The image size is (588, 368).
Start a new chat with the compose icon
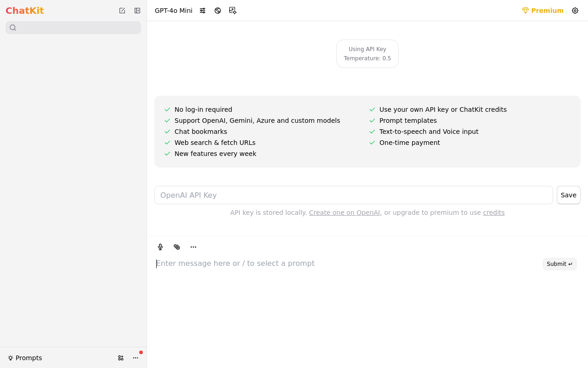click(122, 11)
